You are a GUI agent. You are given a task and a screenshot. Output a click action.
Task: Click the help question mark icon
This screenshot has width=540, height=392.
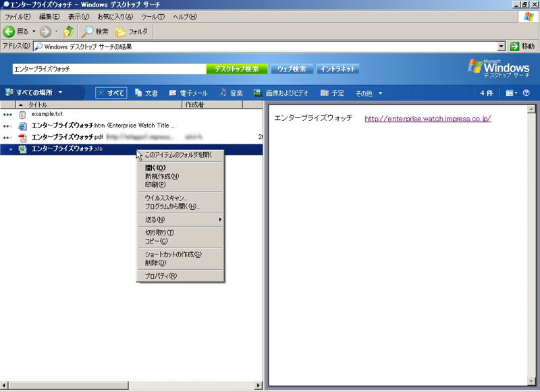526,93
